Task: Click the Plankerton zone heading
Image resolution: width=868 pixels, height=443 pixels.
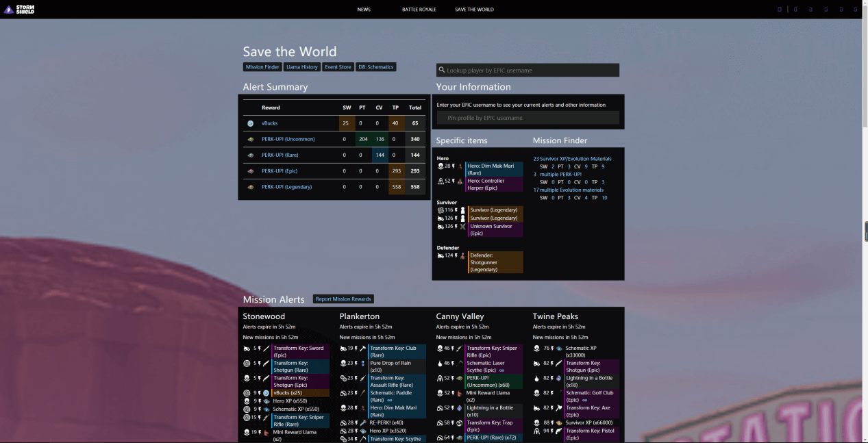Action: tap(360, 316)
